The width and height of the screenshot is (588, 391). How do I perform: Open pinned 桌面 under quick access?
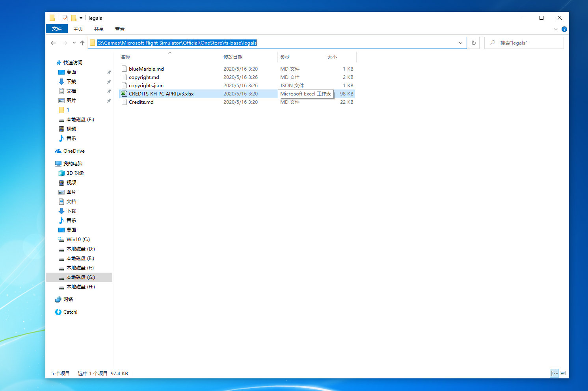pyautogui.click(x=71, y=72)
